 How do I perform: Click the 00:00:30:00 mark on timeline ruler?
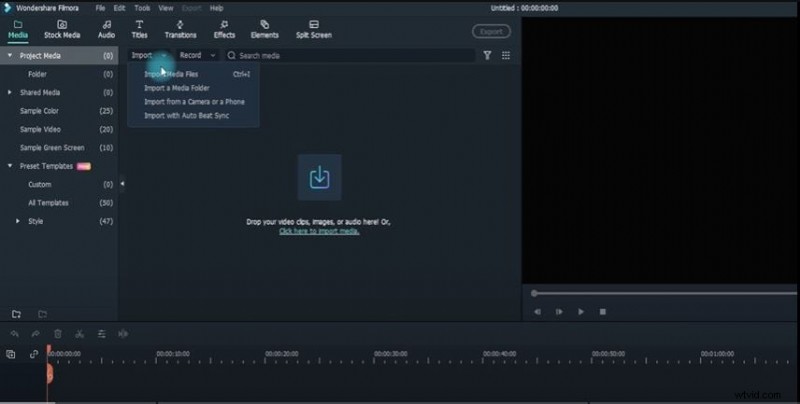pos(390,354)
